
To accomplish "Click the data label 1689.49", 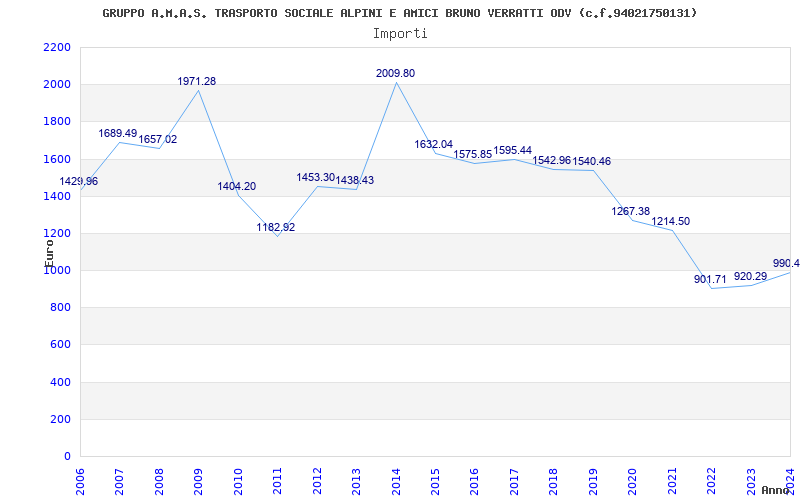I will [118, 133].
